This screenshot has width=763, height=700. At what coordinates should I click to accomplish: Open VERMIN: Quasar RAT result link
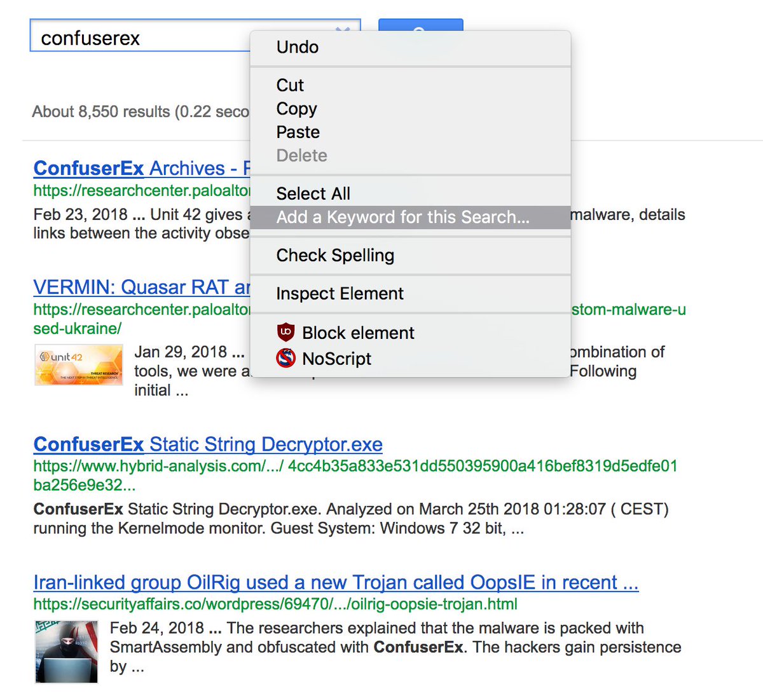tap(142, 287)
